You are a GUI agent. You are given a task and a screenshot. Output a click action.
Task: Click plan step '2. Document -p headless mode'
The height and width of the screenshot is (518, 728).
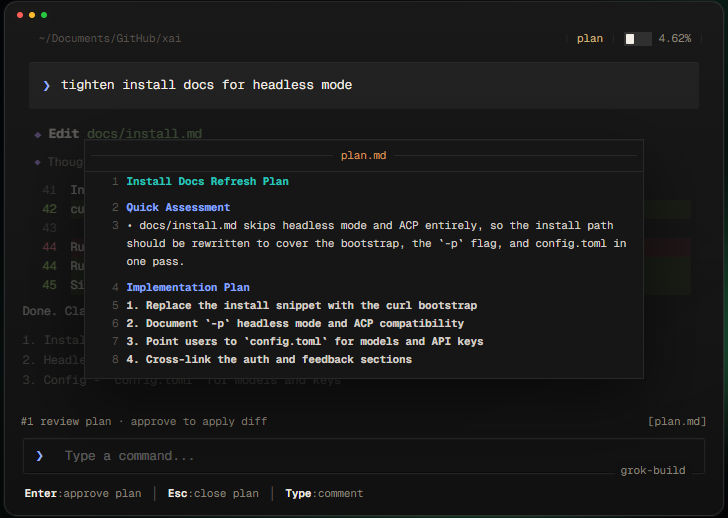point(295,324)
